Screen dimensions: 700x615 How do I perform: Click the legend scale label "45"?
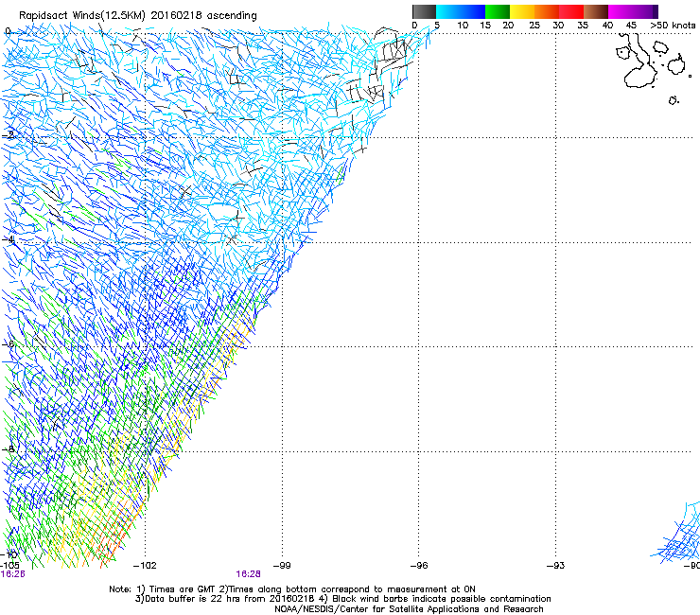(631, 26)
